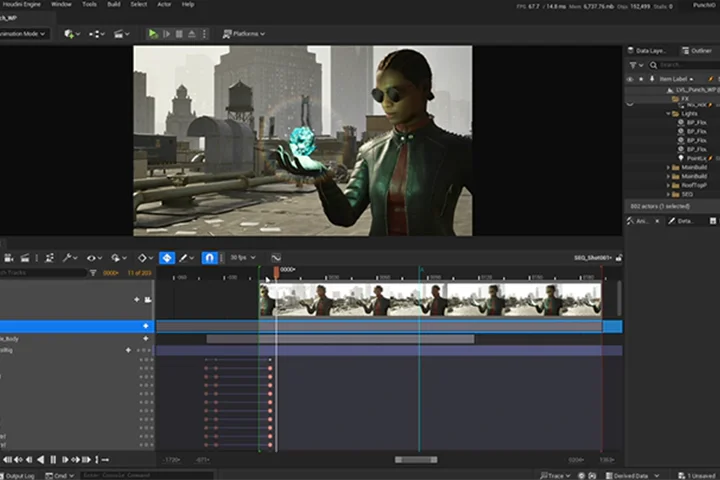
Task: Play the sequence in reverse
Action: coord(40,459)
